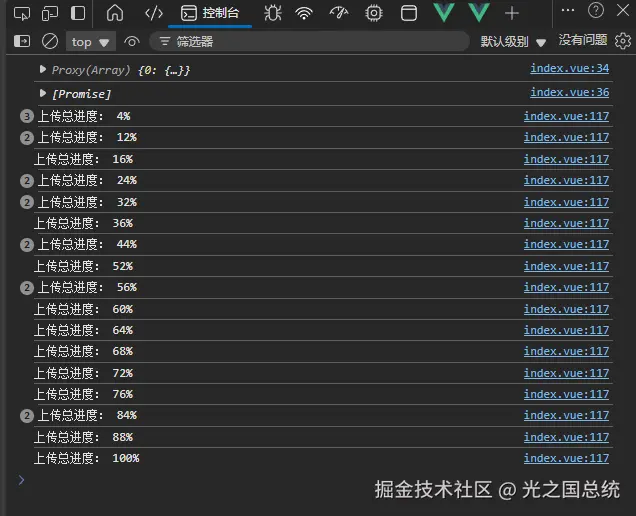
Task: Open the first Vue devtools tab
Action: pyautogui.click(x=444, y=12)
